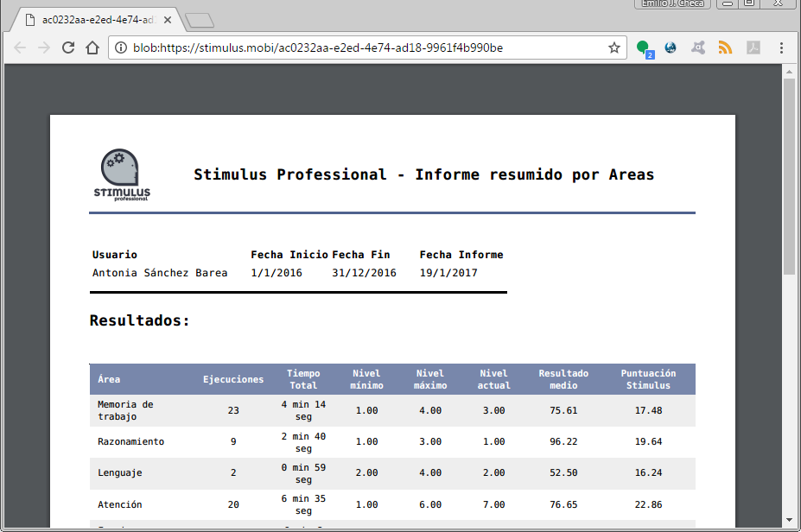Click the browser back arrow
Viewport: 801px width, 532px height.
19,47
